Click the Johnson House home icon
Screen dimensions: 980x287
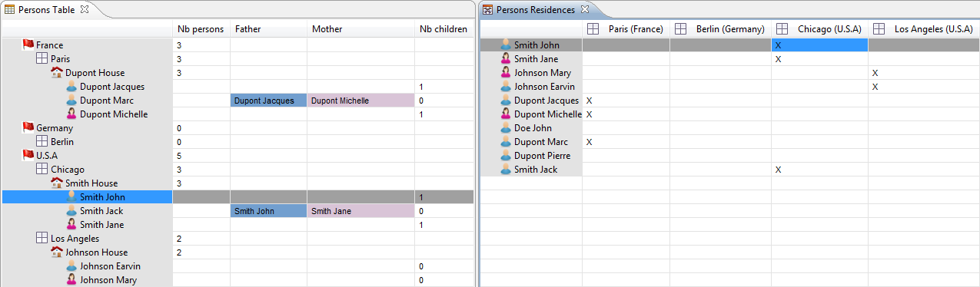[x=57, y=252]
